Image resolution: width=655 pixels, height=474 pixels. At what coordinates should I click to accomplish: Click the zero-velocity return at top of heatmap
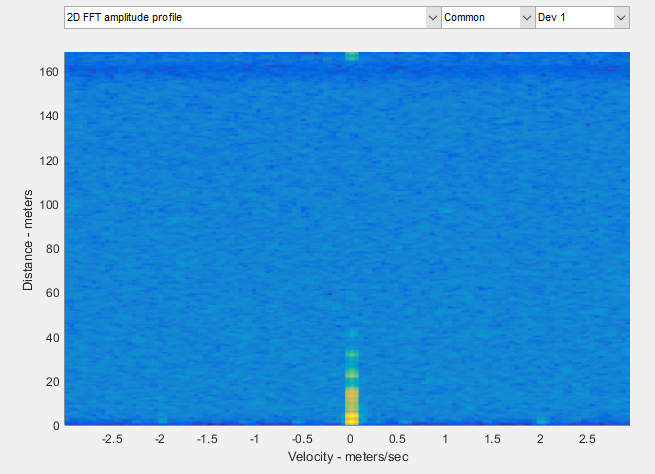(x=352, y=56)
